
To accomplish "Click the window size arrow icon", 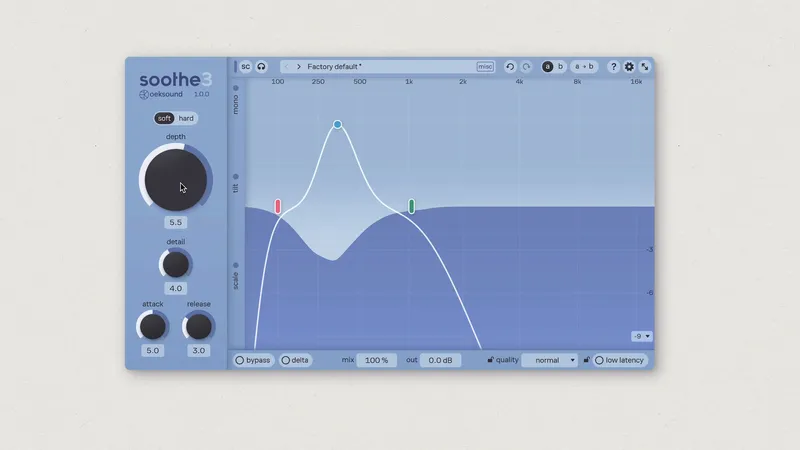I will point(645,67).
